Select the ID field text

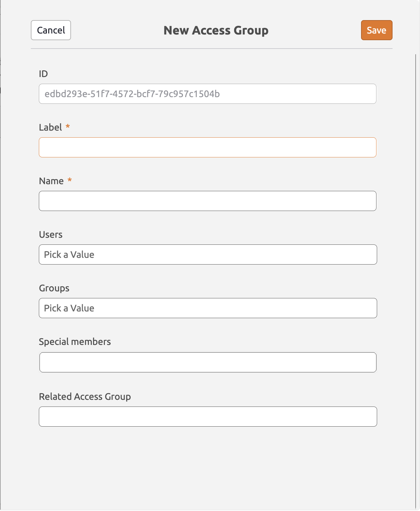point(208,94)
